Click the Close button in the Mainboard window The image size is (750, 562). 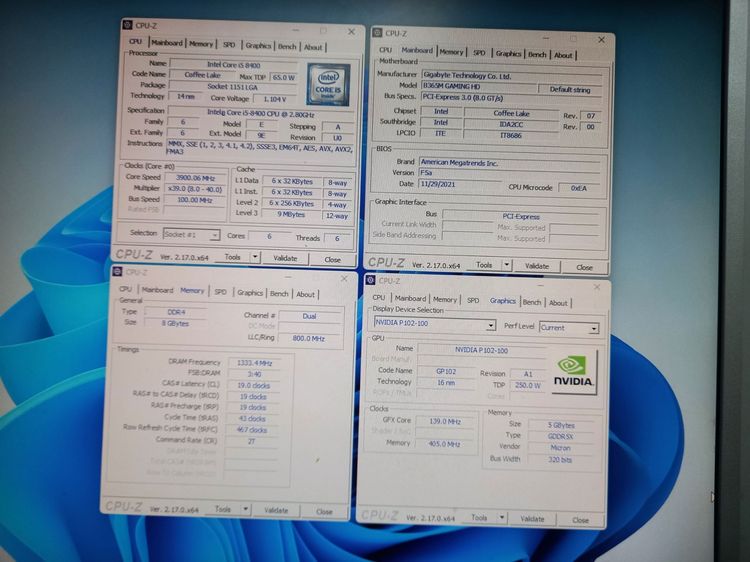click(584, 267)
